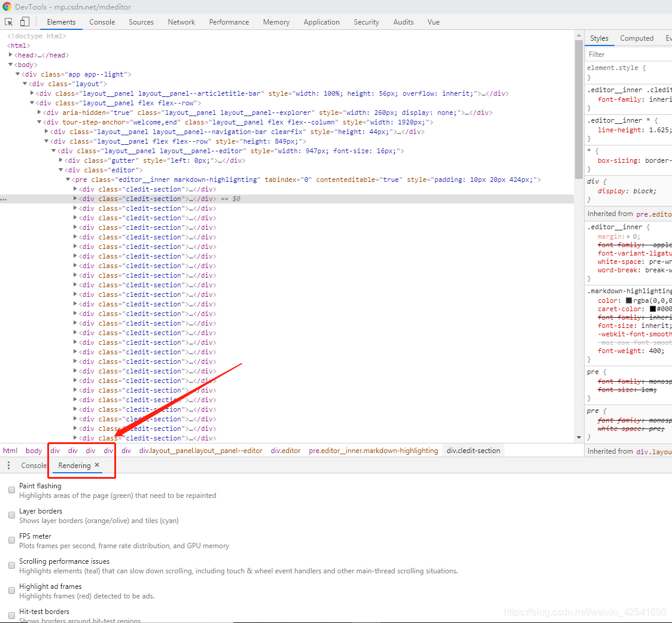Go to the Memory tab
Screen dimensions: 672x623
click(x=276, y=22)
